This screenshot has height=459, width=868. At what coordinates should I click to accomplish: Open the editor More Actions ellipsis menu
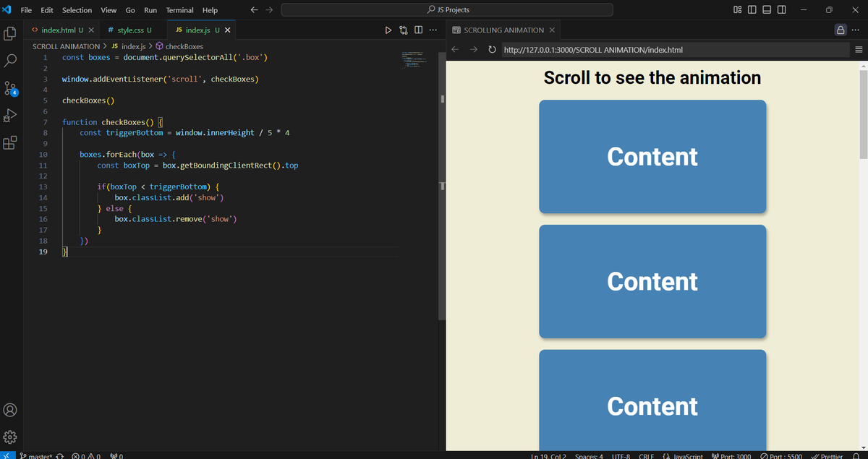click(433, 30)
